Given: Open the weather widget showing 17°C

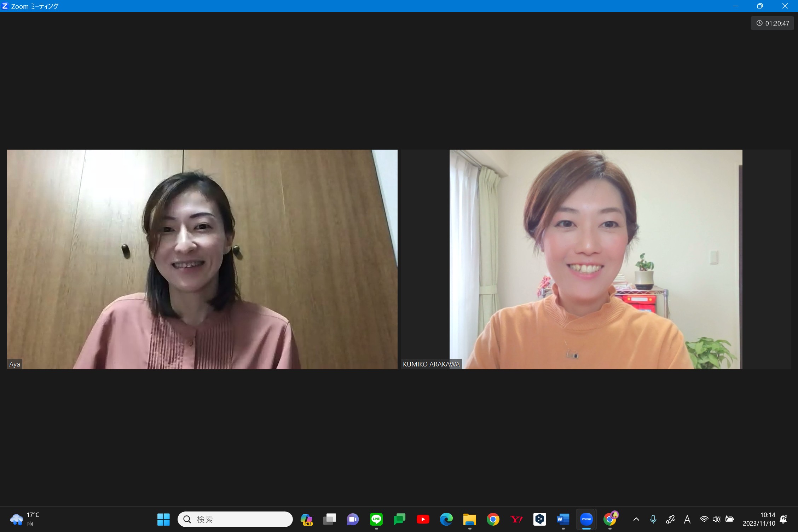Looking at the screenshot, I should tap(25, 519).
